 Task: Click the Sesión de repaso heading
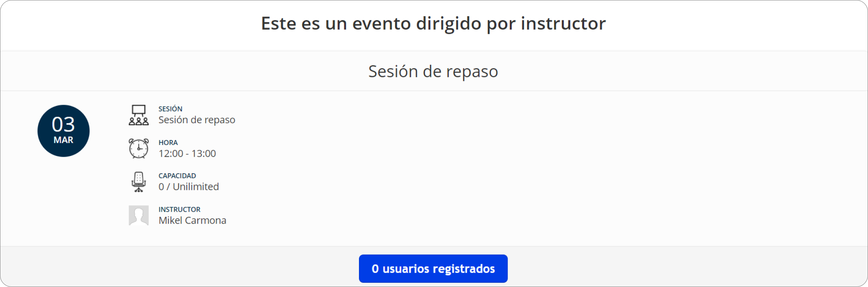click(433, 71)
